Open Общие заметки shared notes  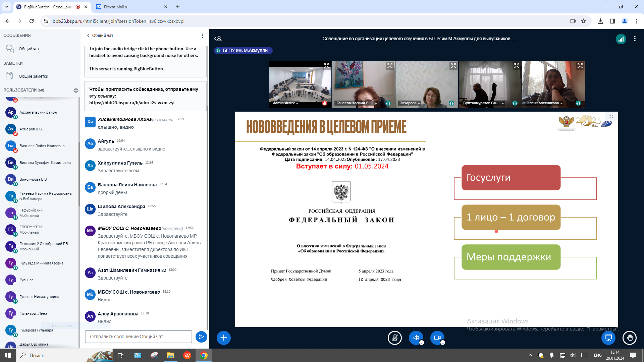click(x=33, y=76)
